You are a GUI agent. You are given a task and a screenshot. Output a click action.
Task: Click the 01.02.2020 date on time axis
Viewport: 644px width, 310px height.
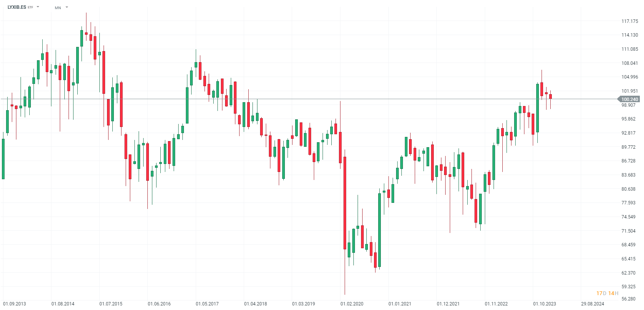click(x=352, y=304)
